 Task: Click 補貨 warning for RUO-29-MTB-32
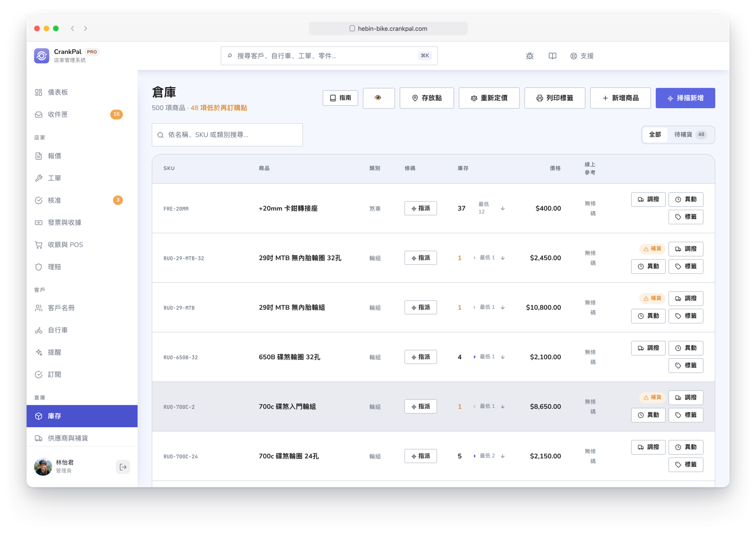click(653, 249)
